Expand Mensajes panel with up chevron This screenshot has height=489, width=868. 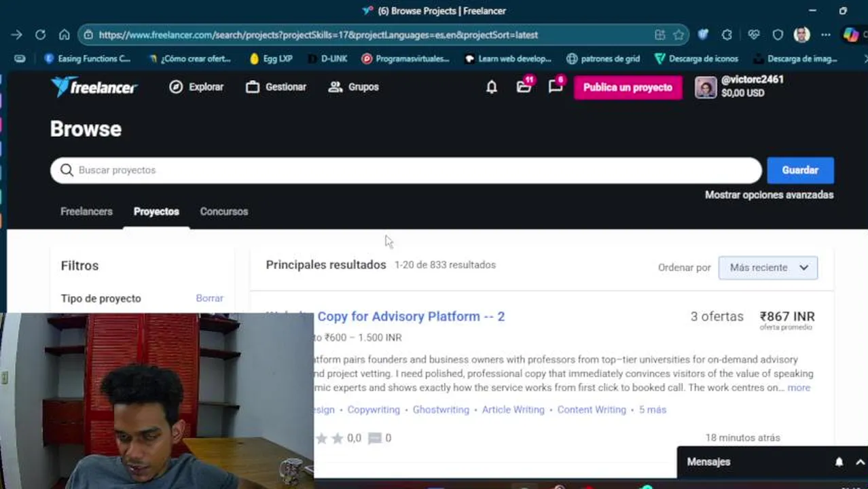click(859, 462)
